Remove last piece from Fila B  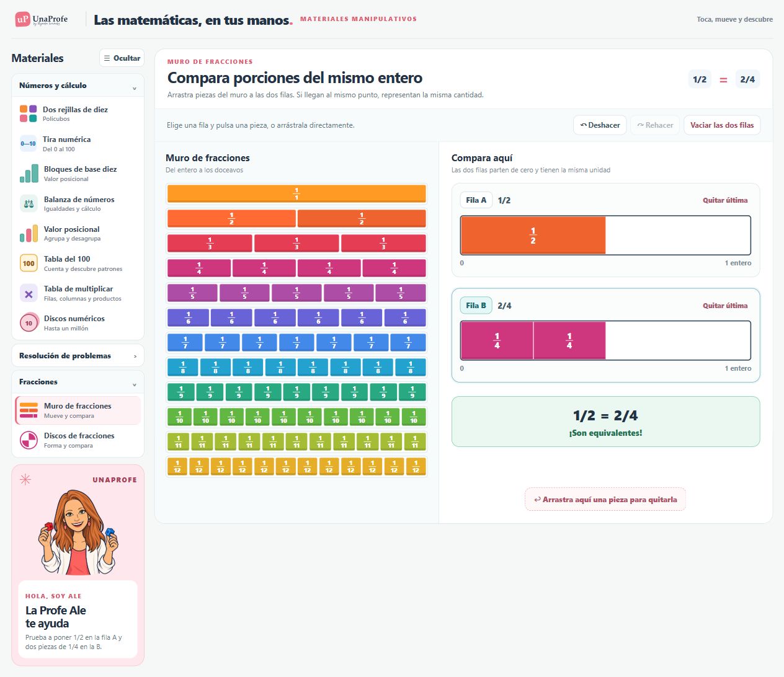coord(725,306)
